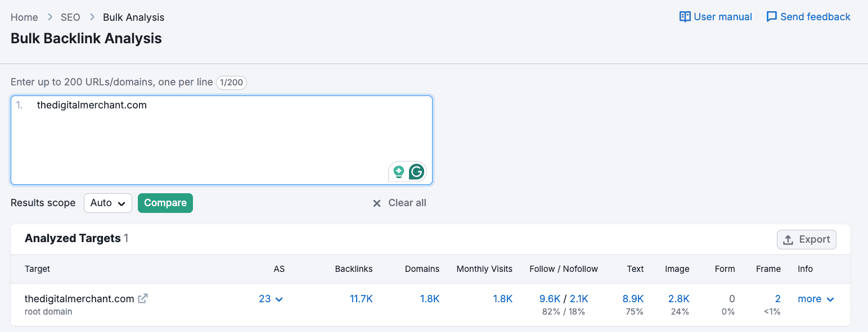Click the Export upload arrow icon
Viewport: 868px width, 332px height.
tap(788, 240)
